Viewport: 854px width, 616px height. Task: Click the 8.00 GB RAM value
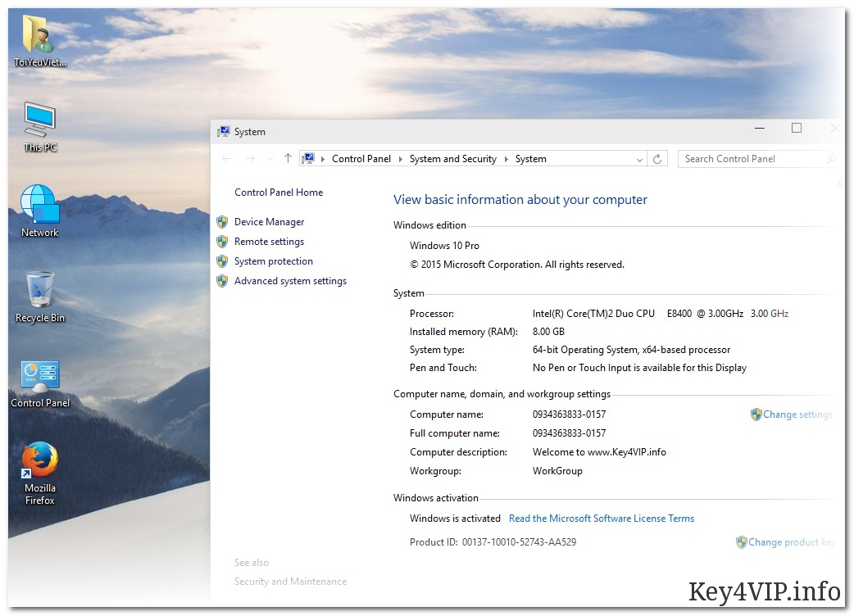click(548, 332)
